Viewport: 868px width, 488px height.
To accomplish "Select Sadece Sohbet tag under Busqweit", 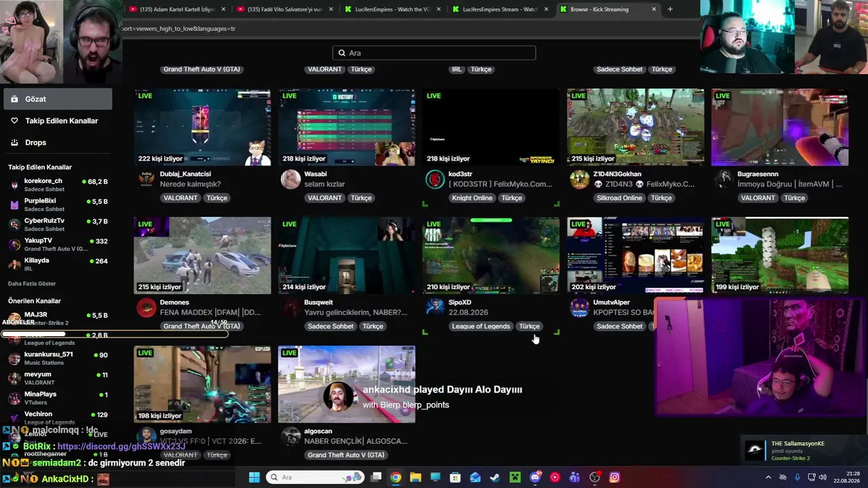I will 330,326.
